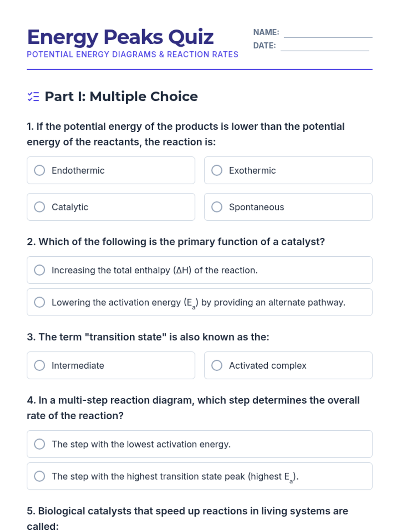This screenshot has width=399, height=532.
Task: Choose 'highest transition state peak' option
Action: coord(40,476)
